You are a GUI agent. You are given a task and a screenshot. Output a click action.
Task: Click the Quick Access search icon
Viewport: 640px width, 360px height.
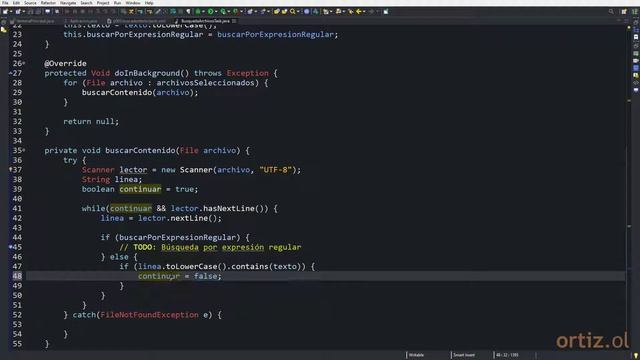coord(611,11)
